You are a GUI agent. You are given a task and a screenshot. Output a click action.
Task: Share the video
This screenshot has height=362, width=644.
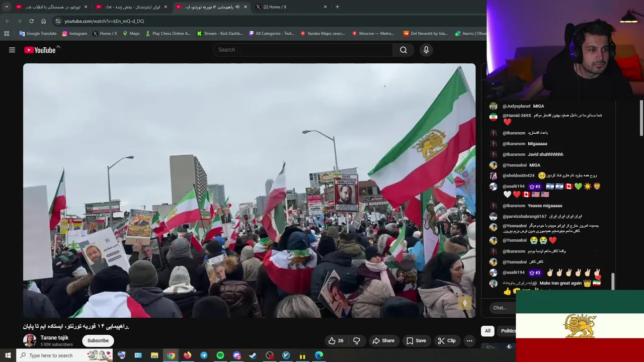click(x=383, y=341)
